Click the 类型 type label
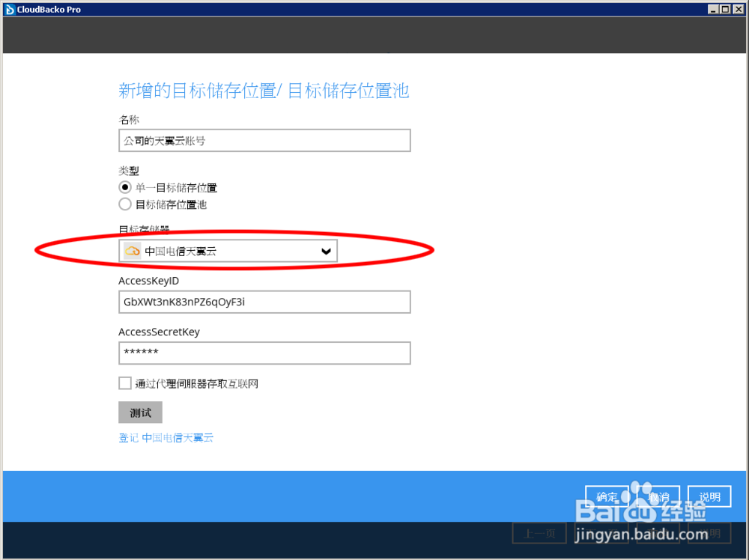 (129, 171)
